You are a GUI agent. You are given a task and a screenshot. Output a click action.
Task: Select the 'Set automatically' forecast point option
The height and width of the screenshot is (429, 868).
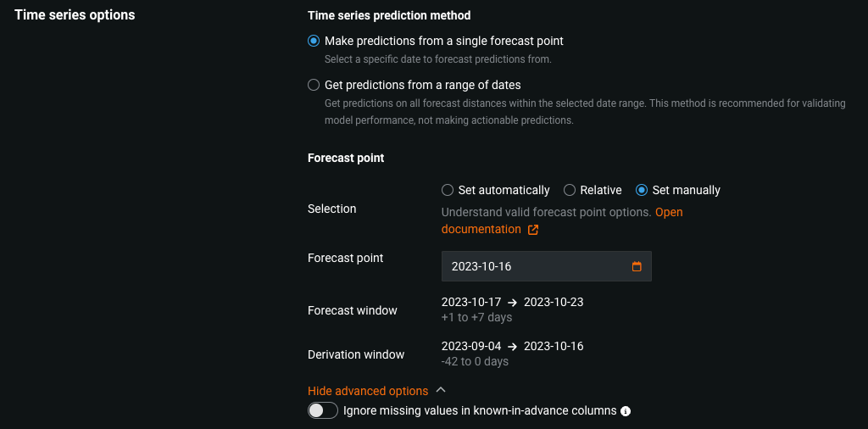click(448, 190)
